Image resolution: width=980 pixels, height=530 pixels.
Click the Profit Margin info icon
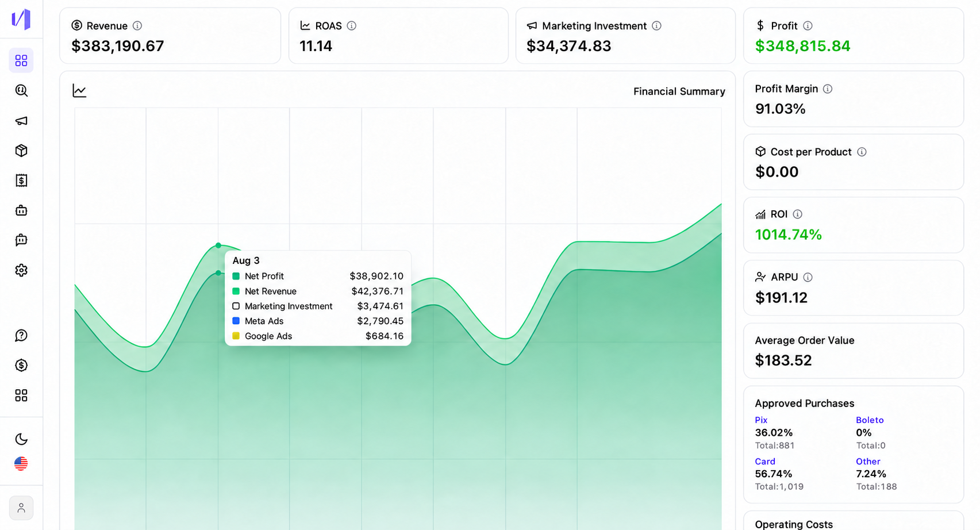coord(828,89)
